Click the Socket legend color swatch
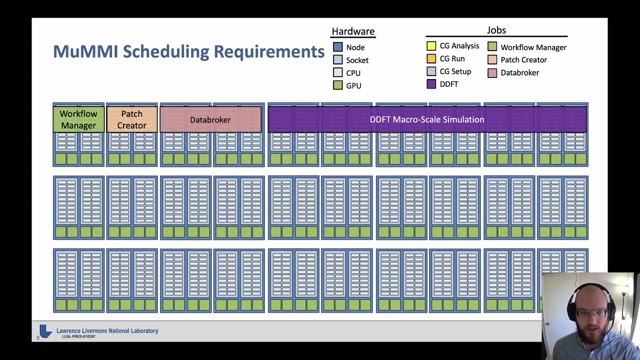Image resolution: width=640 pixels, height=360 pixels. click(x=338, y=60)
